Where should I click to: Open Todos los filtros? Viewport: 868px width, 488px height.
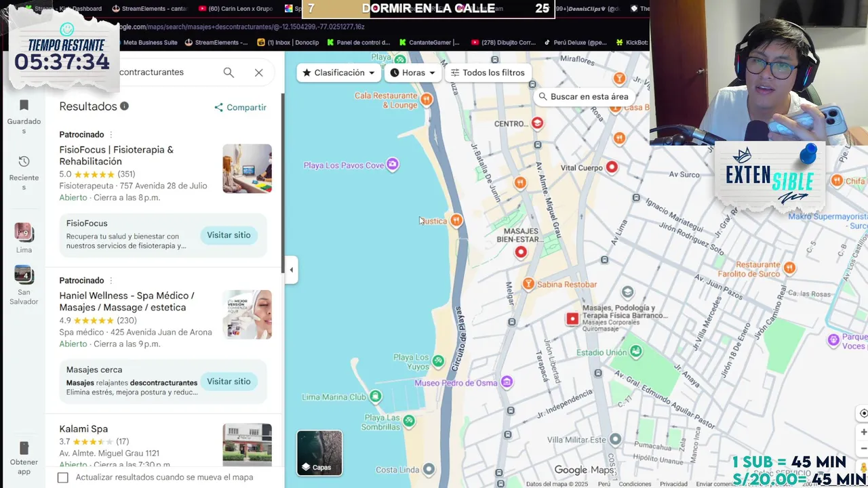coord(488,73)
